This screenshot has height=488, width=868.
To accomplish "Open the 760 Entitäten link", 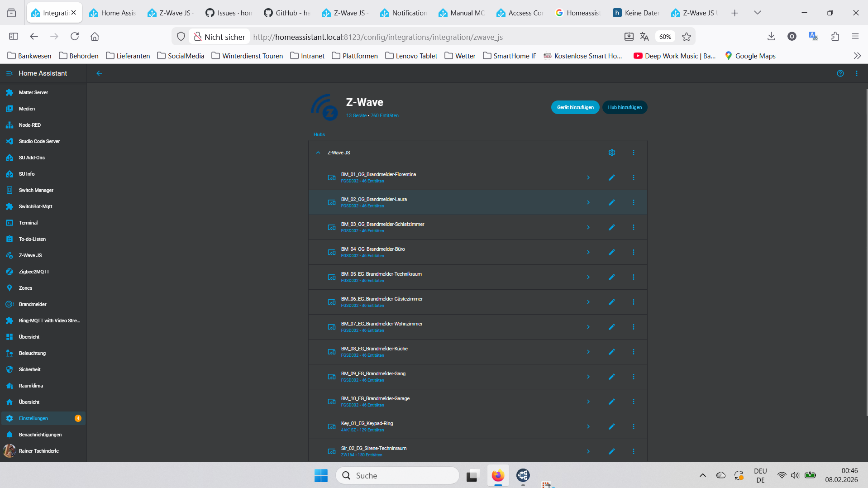I will 385,116.
